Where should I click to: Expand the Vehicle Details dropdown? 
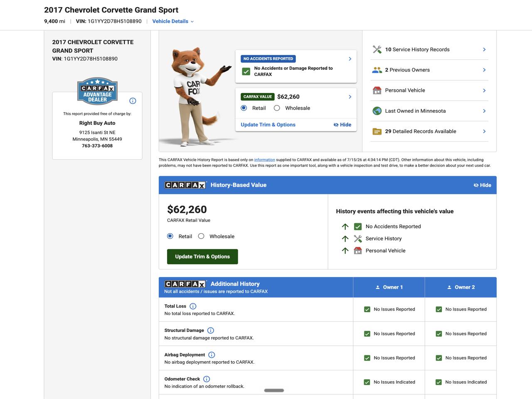click(173, 21)
